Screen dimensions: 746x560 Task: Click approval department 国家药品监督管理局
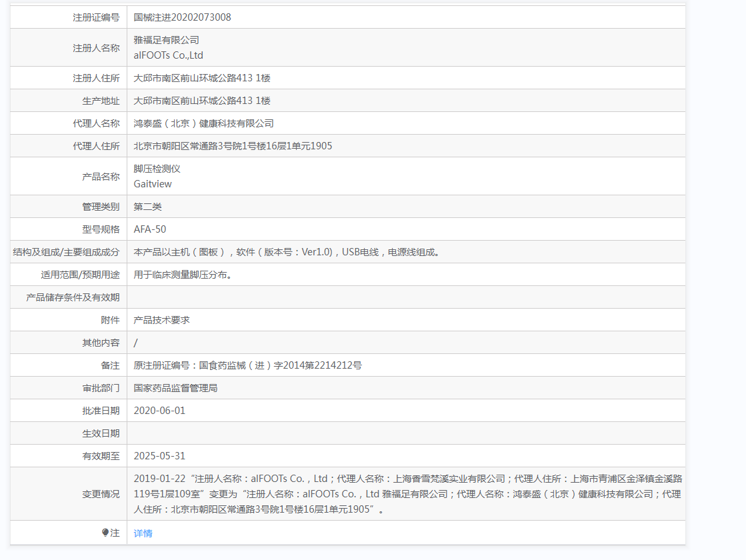175,388
